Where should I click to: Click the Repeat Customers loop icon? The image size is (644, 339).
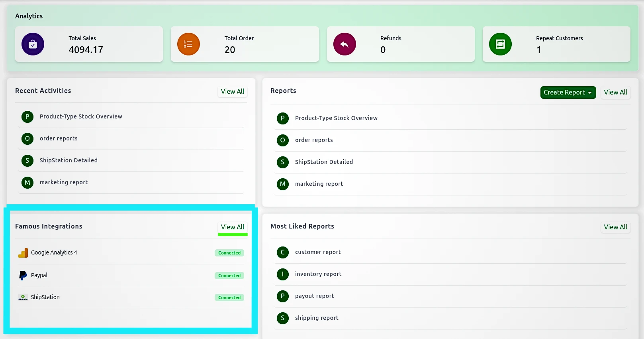(x=500, y=44)
